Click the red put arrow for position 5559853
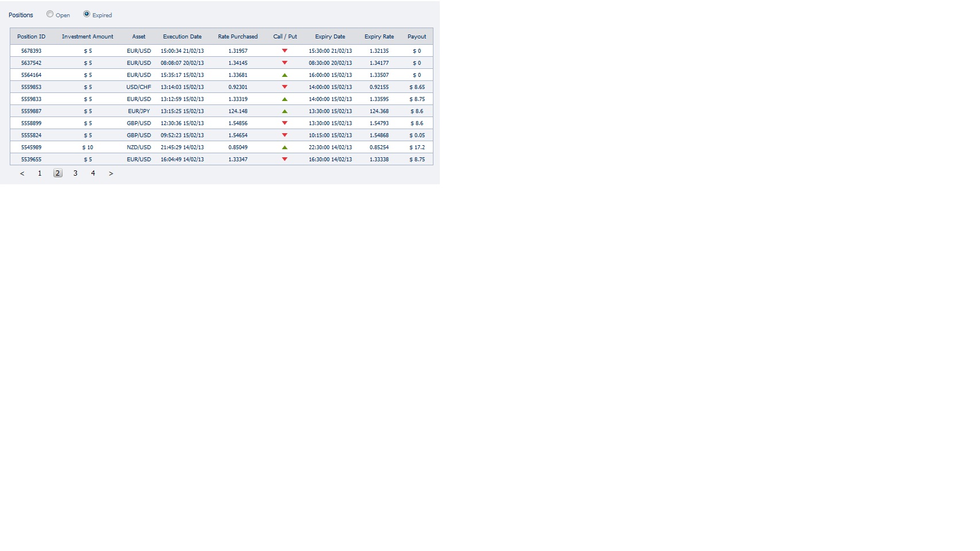The width and height of the screenshot is (980, 551). 285,87
